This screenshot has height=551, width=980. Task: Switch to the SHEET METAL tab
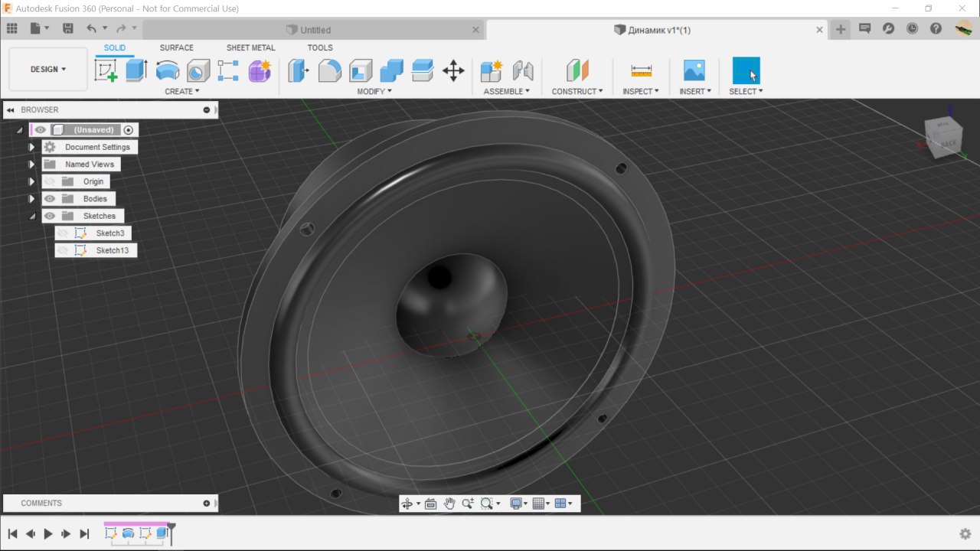[250, 47]
